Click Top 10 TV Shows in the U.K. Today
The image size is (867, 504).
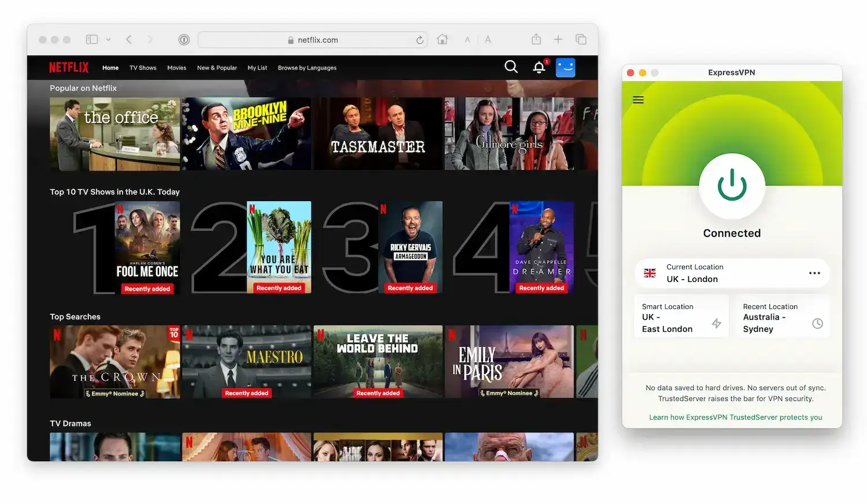114,192
